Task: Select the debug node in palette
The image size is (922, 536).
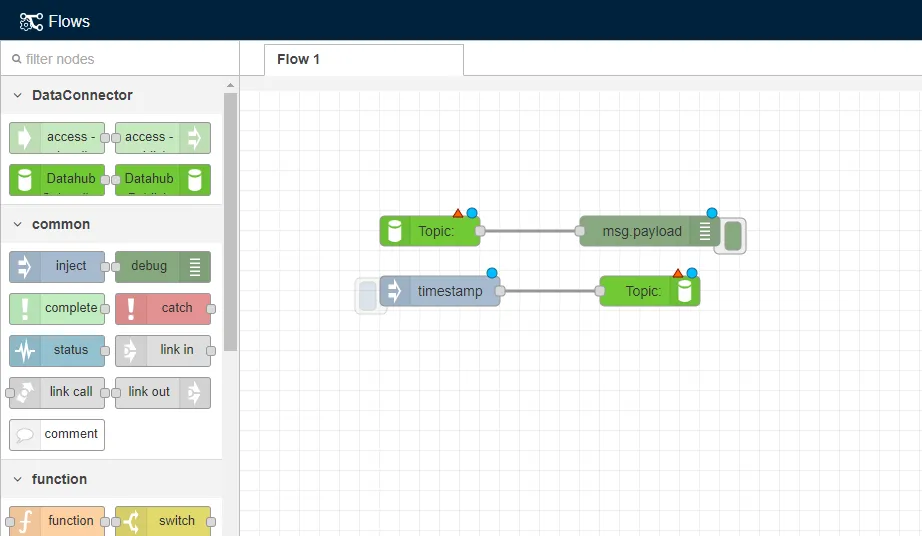Action: point(163,267)
